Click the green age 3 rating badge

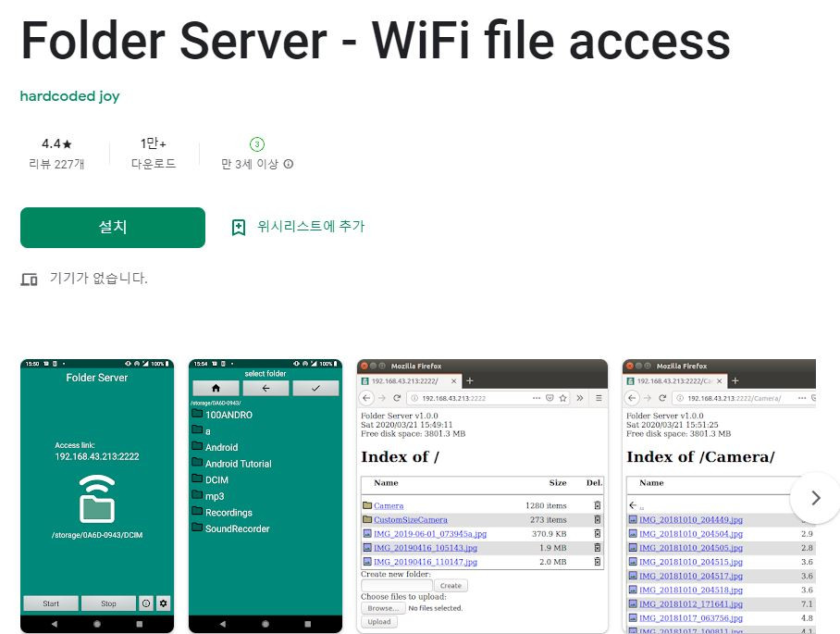pos(257,144)
